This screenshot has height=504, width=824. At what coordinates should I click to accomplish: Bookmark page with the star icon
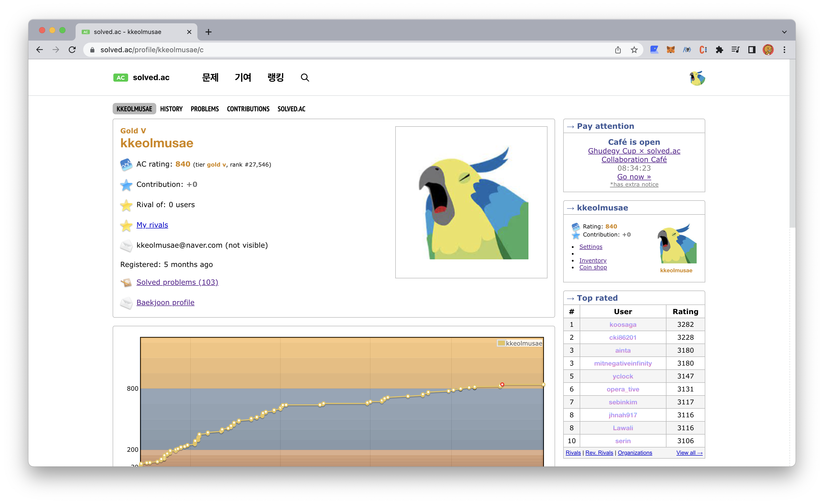[634, 50]
